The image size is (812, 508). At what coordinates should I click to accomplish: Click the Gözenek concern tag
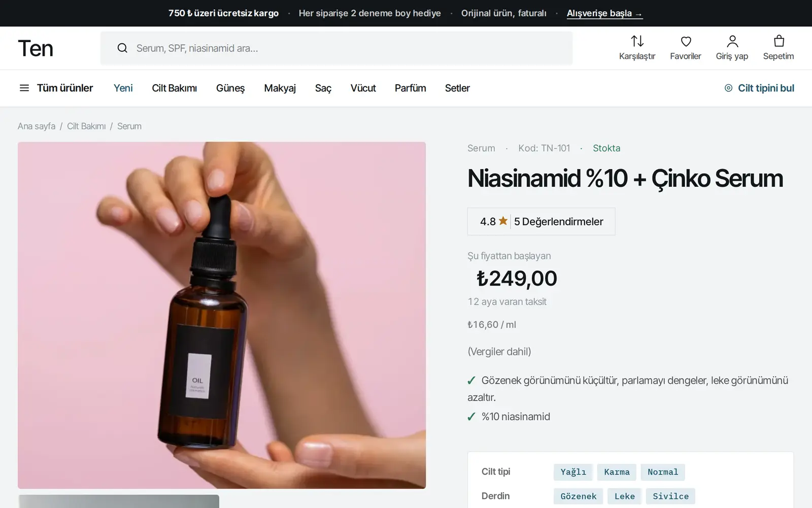[x=579, y=496]
